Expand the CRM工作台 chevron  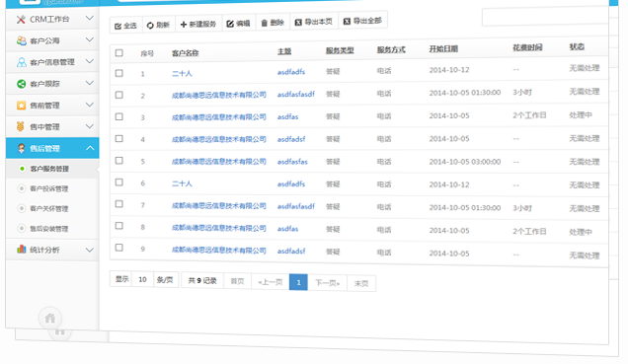point(90,19)
